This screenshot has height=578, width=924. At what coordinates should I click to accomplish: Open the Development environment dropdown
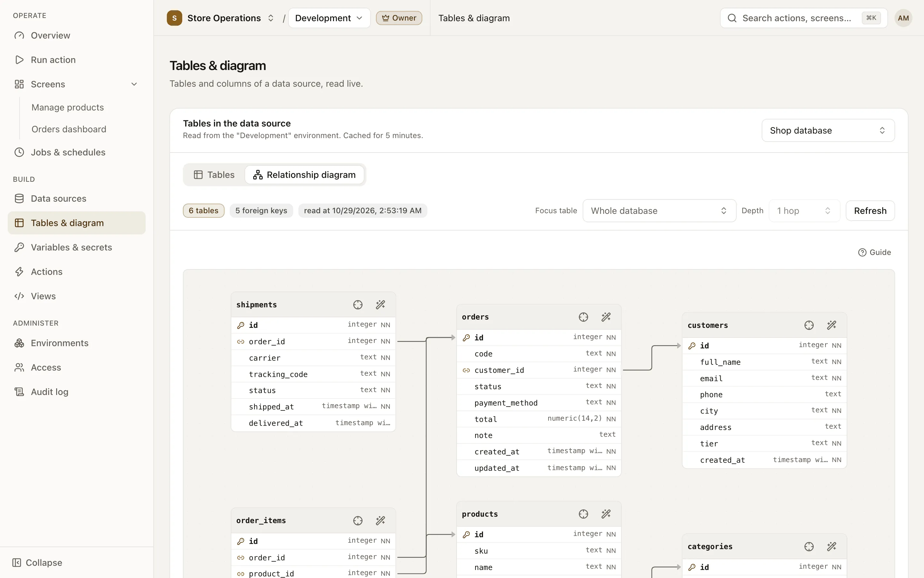329,18
